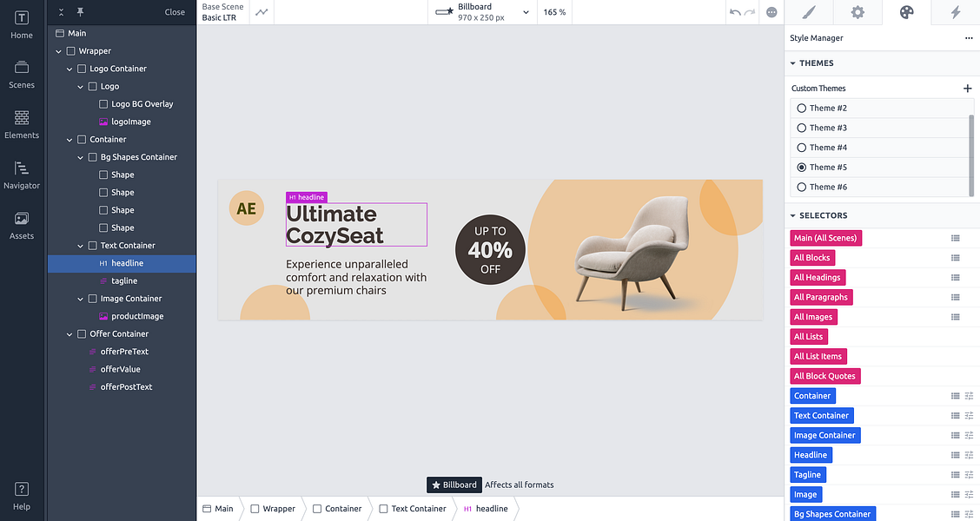Open the Elements panel icon
This screenshot has width=980, height=521.
coord(21,124)
